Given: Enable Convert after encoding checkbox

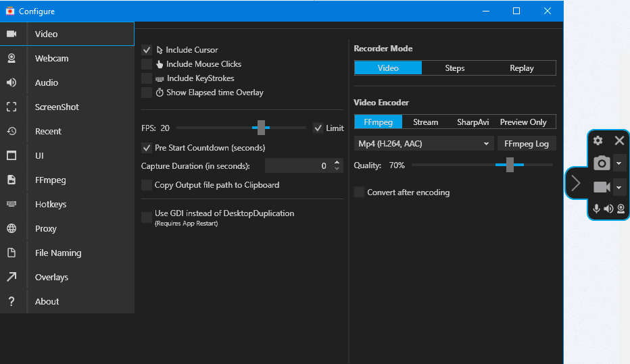Looking at the screenshot, I should pyautogui.click(x=359, y=192).
